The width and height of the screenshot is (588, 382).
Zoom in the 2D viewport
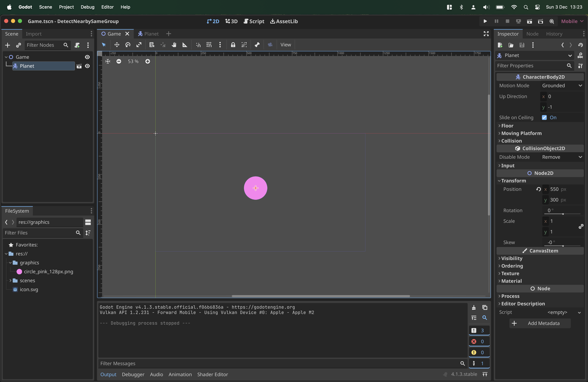pyautogui.click(x=148, y=61)
